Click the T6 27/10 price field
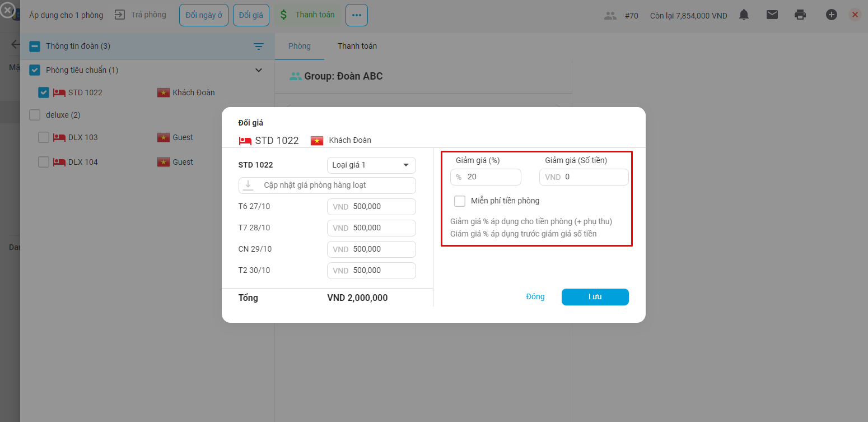 click(381, 207)
